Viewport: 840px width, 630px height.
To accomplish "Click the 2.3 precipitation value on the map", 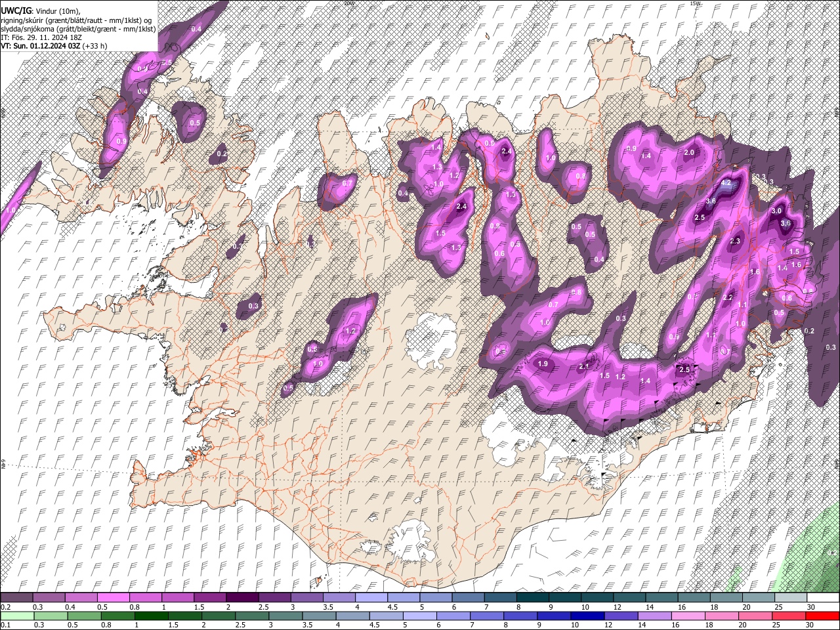I will [x=735, y=241].
